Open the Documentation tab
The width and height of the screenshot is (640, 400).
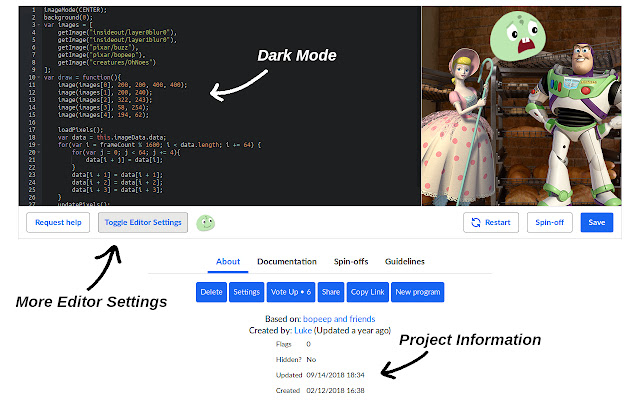coord(287,262)
